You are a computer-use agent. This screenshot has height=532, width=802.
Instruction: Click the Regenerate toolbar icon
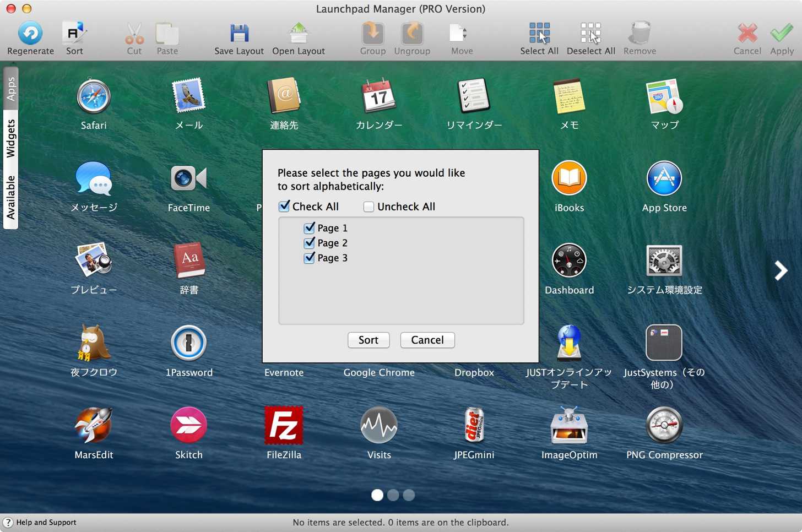pyautogui.click(x=30, y=33)
